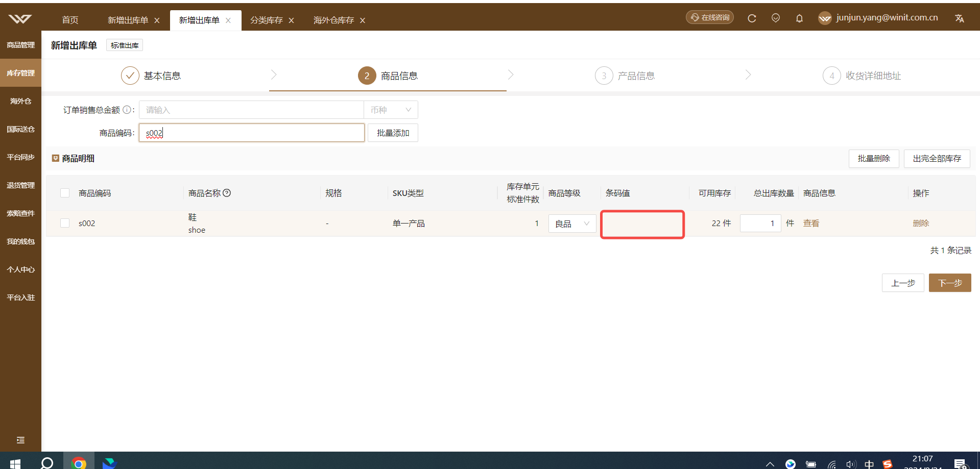Show hidden system tray icons
This screenshot has width=980, height=469.
pyautogui.click(x=770, y=464)
